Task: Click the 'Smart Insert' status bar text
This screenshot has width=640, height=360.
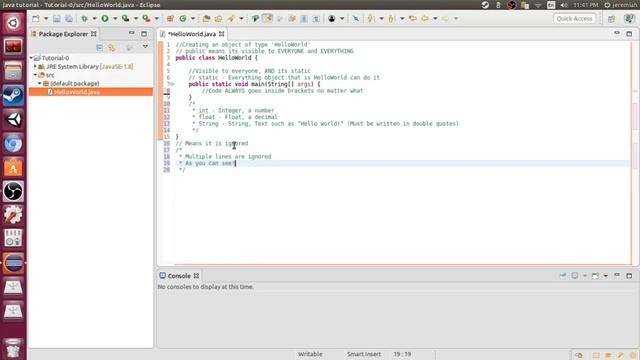Action: tap(364, 354)
